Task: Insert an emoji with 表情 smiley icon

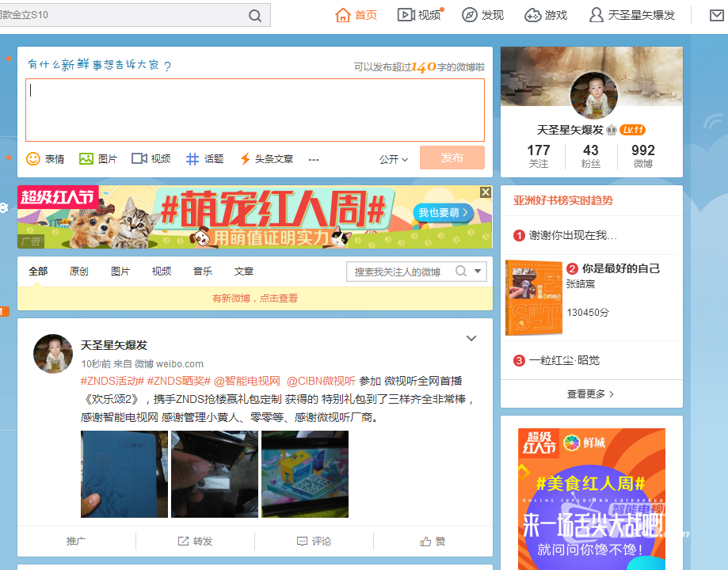Action: pos(45,159)
